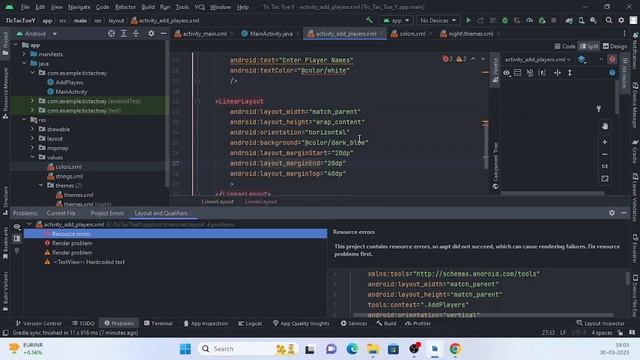
Task: Open App Inspection tool window
Action: point(205,323)
